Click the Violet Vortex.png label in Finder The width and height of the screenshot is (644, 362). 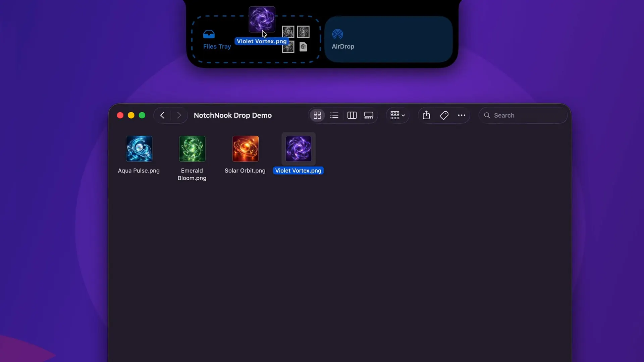pos(298,171)
